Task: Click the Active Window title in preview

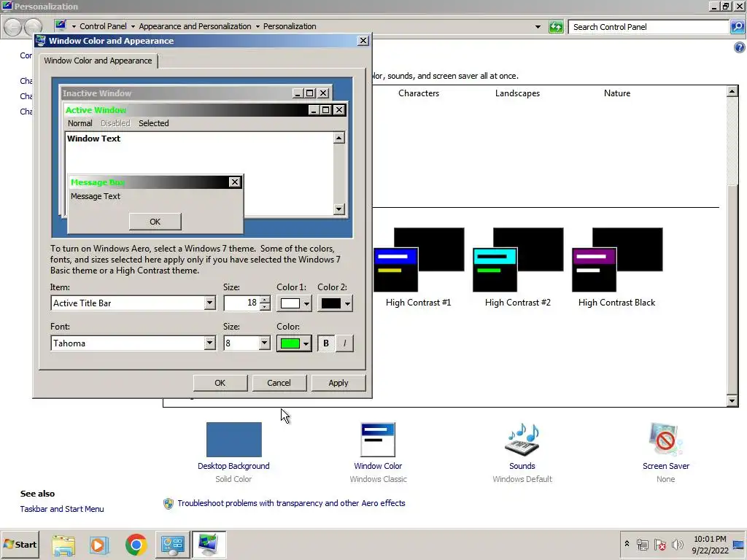Action: tap(96, 110)
